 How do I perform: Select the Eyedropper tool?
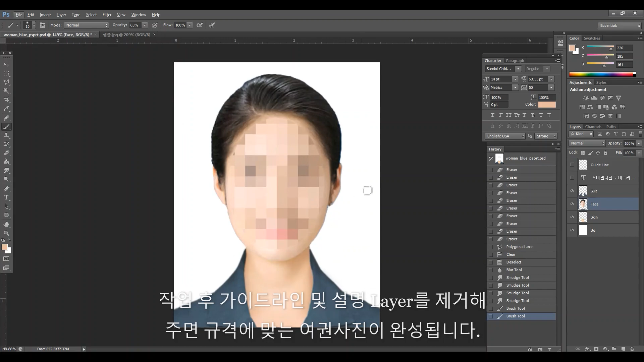click(6, 109)
